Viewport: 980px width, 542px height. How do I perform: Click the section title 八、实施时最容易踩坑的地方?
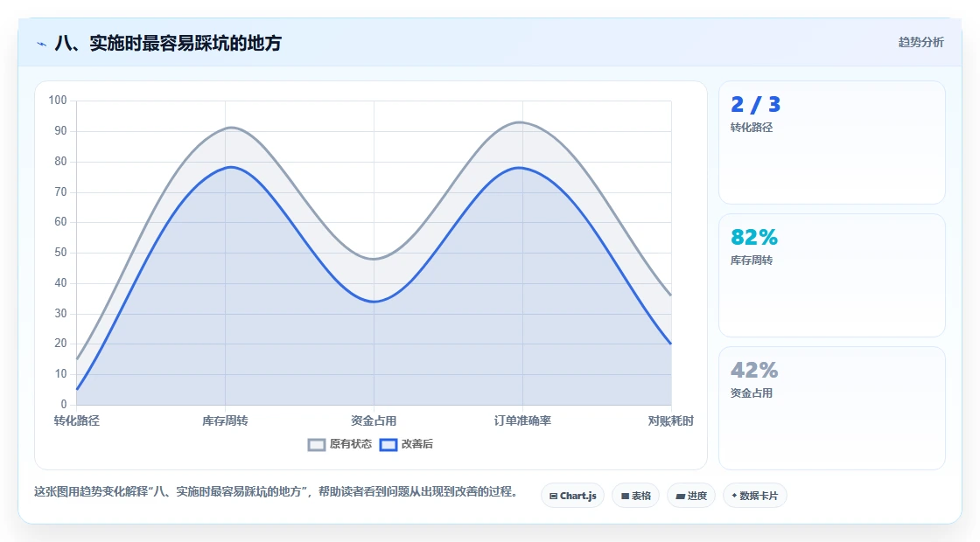168,43
